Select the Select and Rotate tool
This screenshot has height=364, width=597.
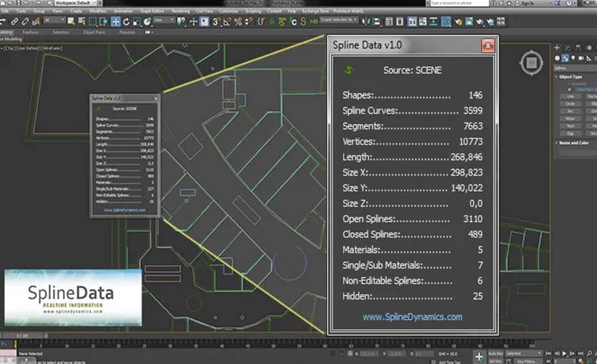click(125, 23)
